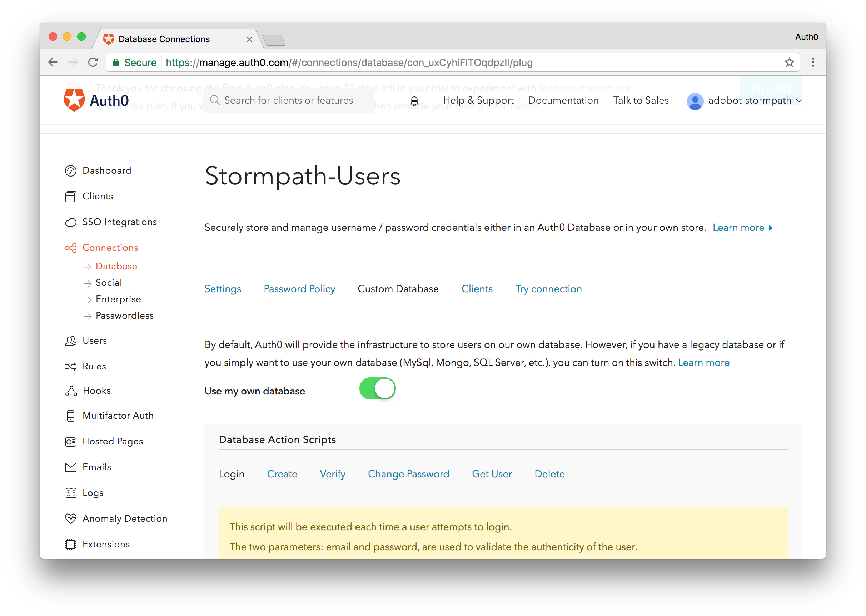Open the Password Policy tab
This screenshot has height=616, width=866.
coord(299,289)
